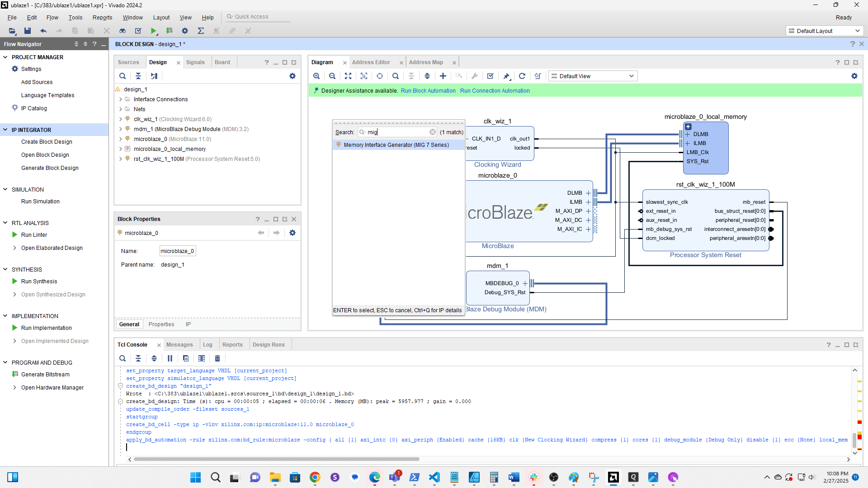Validate the block design with the checkmark icon
868x488 pixels.
click(490, 76)
